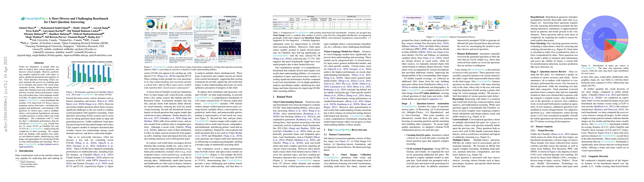
Task: Click the '(g) Unanswerable' example panel
Action: point(206,53)
